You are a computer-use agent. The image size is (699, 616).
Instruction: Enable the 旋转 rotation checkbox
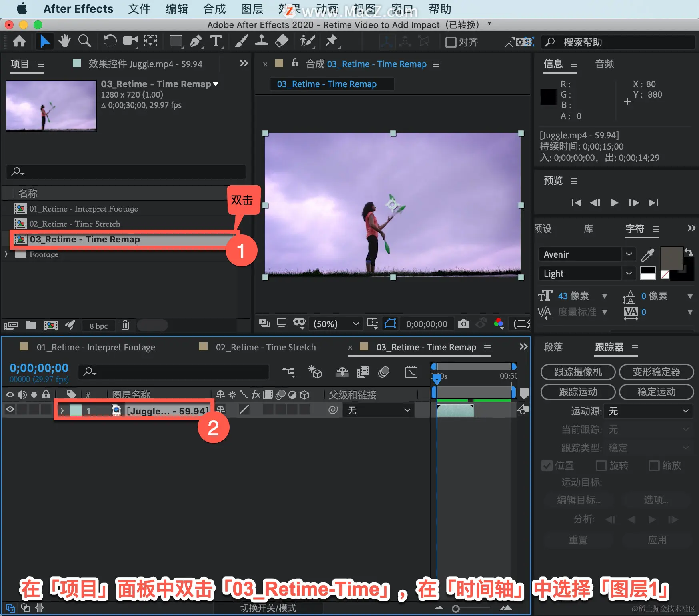click(x=601, y=465)
